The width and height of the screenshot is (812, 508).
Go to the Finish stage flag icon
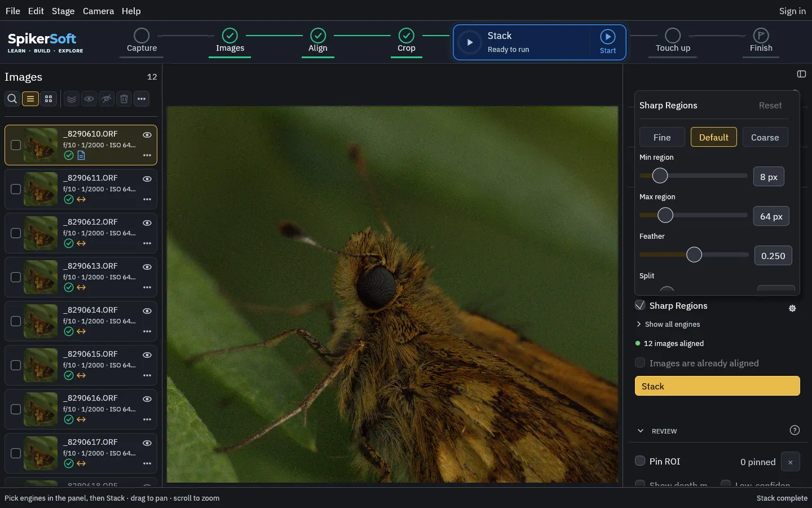click(761, 36)
